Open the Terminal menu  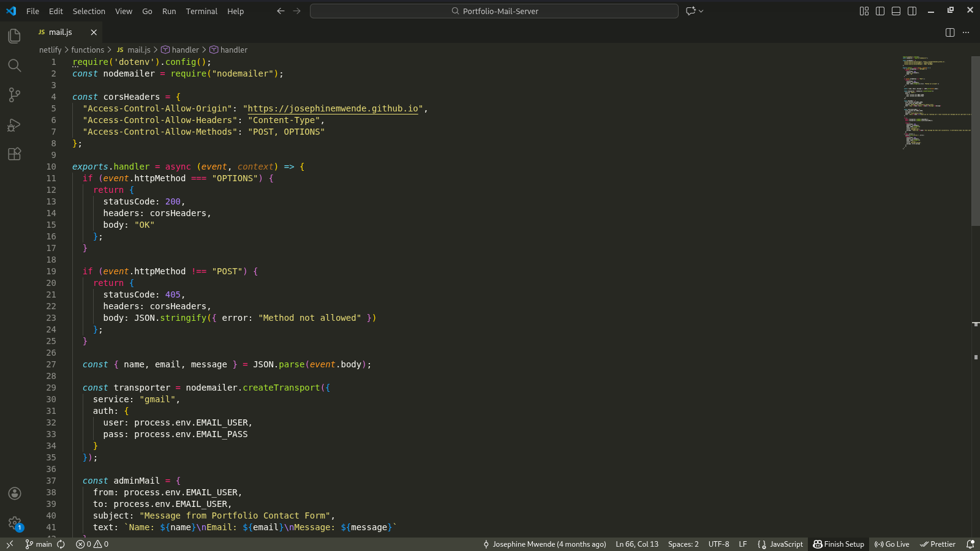click(x=202, y=11)
